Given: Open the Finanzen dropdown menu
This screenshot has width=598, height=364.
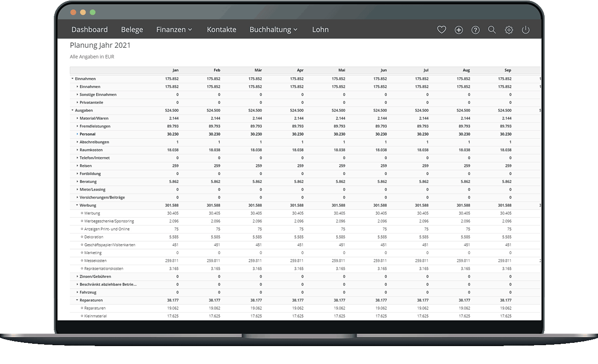Looking at the screenshot, I should (x=174, y=29).
